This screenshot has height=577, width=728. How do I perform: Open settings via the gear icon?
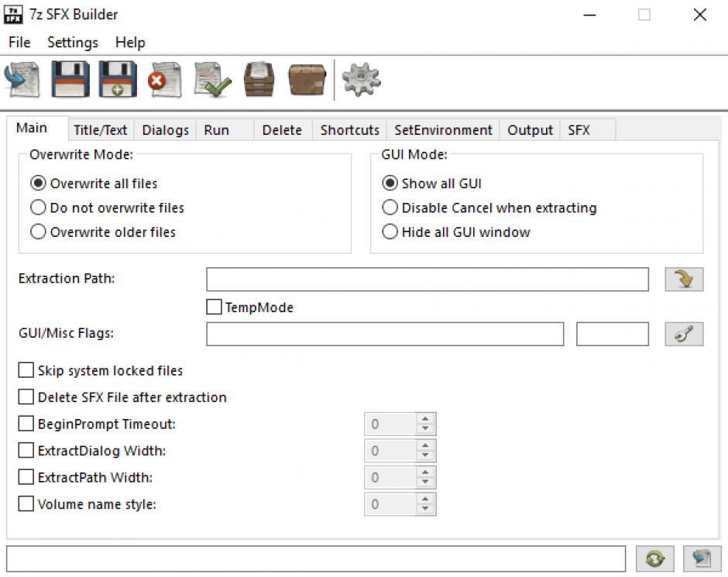click(x=362, y=80)
